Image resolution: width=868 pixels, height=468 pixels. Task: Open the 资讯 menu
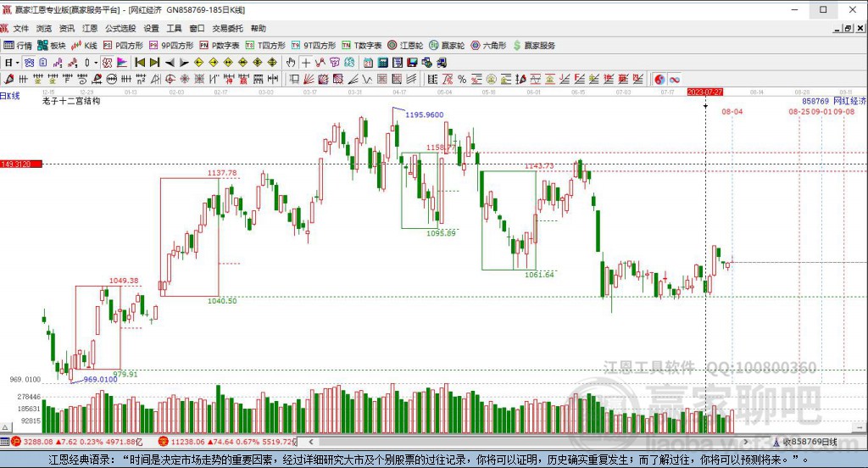click(x=67, y=28)
